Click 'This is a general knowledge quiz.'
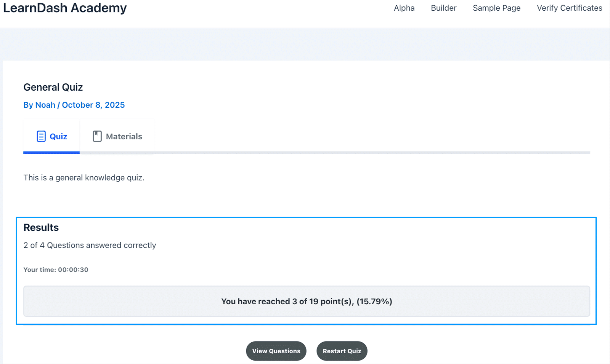 pyautogui.click(x=84, y=178)
